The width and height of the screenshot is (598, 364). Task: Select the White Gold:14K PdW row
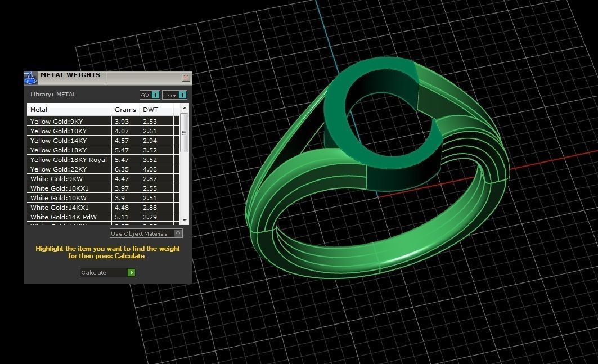[x=103, y=217]
